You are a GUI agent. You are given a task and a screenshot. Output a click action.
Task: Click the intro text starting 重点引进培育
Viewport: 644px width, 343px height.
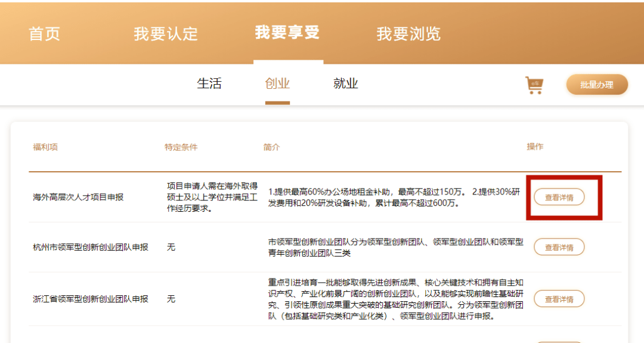pos(396,299)
